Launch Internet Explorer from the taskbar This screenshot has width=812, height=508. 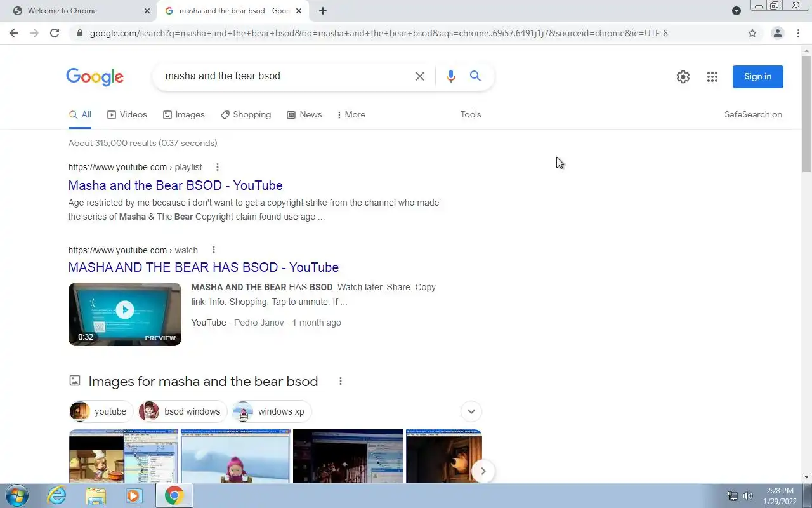point(57,495)
